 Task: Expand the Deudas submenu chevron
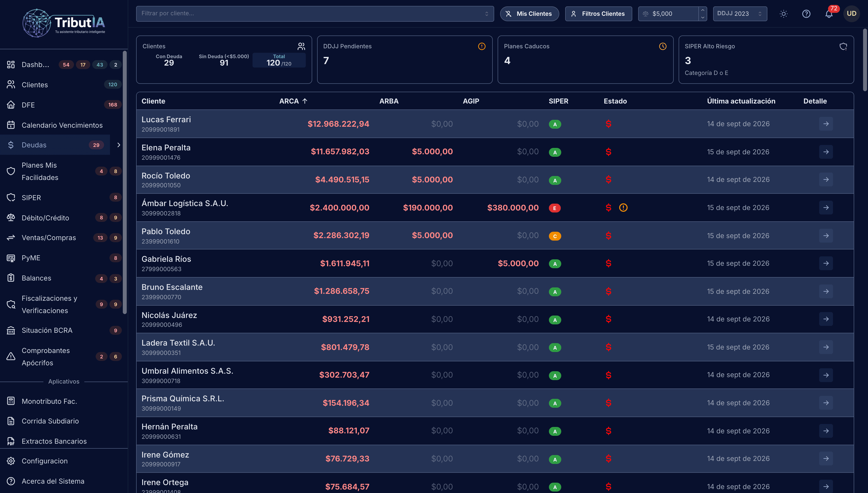click(x=119, y=145)
